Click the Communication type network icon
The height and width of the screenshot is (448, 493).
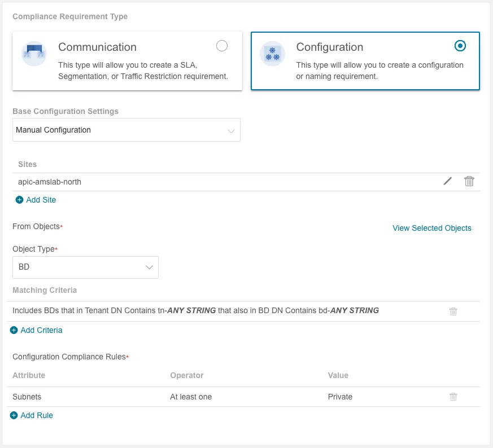[33, 54]
